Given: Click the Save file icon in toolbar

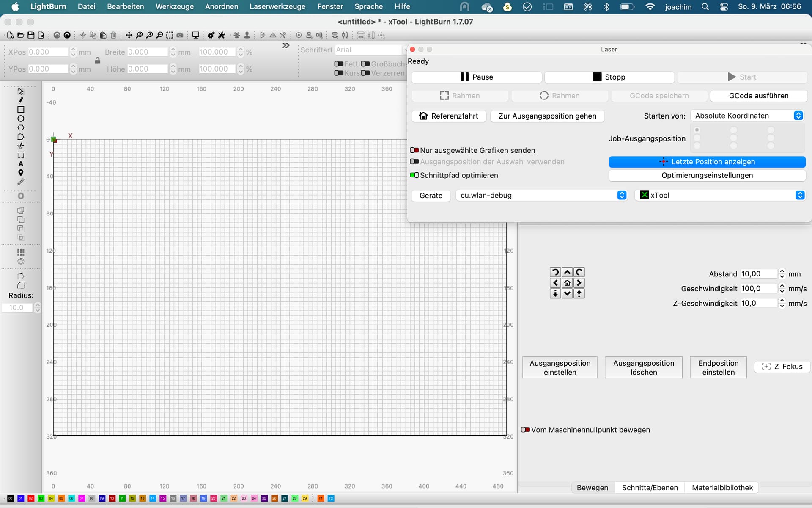Looking at the screenshot, I should (31, 35).
